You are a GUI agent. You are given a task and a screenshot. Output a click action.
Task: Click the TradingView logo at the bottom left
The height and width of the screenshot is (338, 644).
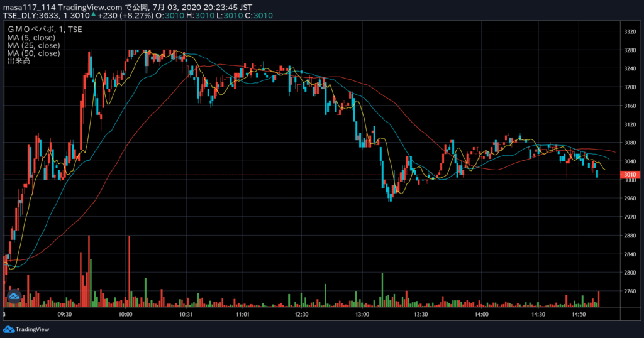(26, 329)
